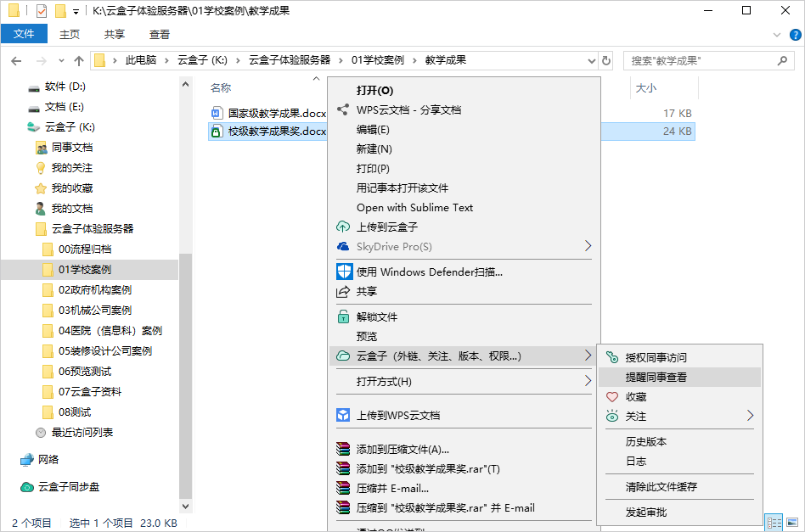
Task: Click the upload to 云盒子 cloud icon
Action: 342,227
